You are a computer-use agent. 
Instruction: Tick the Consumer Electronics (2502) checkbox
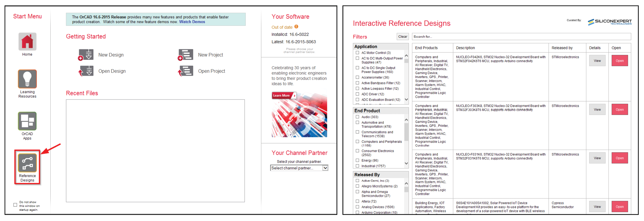click(x=357, y=151)
